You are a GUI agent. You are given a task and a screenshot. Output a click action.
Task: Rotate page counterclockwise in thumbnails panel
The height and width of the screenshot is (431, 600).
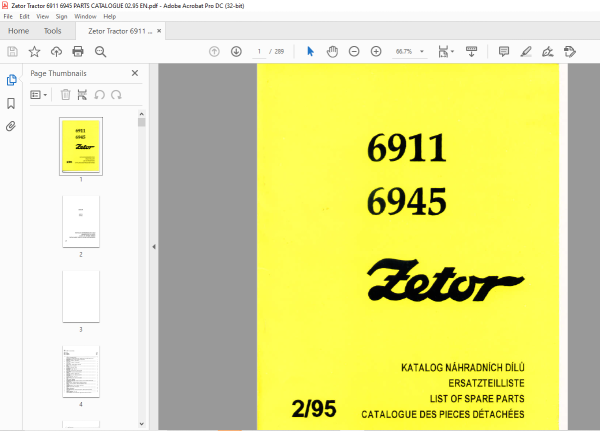(x=99, y=95)
